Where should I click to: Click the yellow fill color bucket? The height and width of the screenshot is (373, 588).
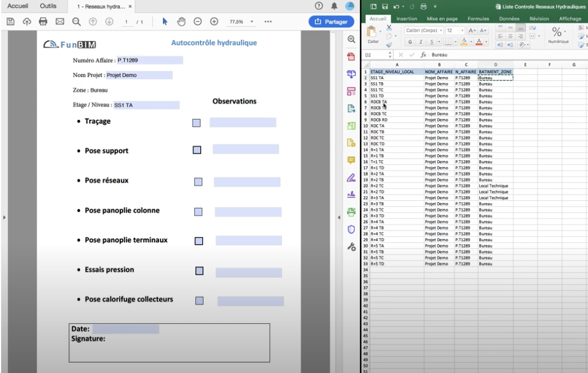pyautogui.click(x=464, y=42)
